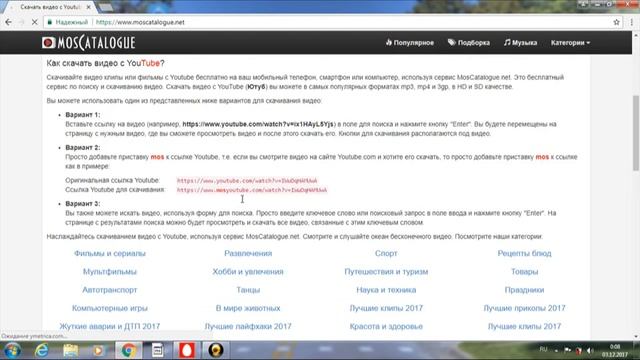Click the page vertical scrollbar thumb
The image size is (640, 360).
click(x=636, y=133)
